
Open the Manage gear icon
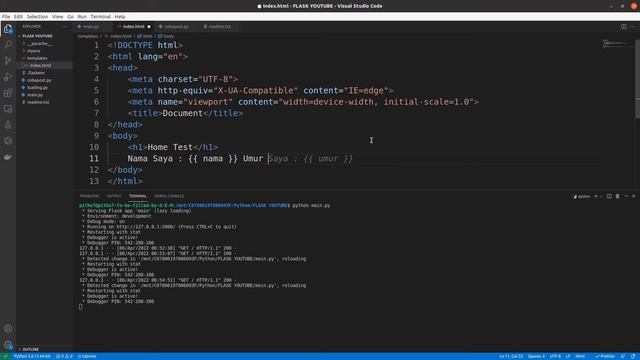tap(8, 345)
